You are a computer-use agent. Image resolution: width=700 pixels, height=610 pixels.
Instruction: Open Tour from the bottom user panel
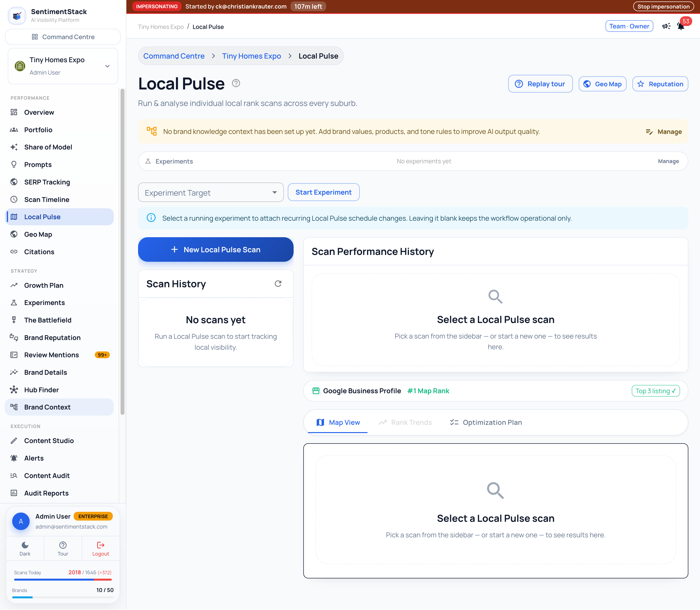point(63,548)
